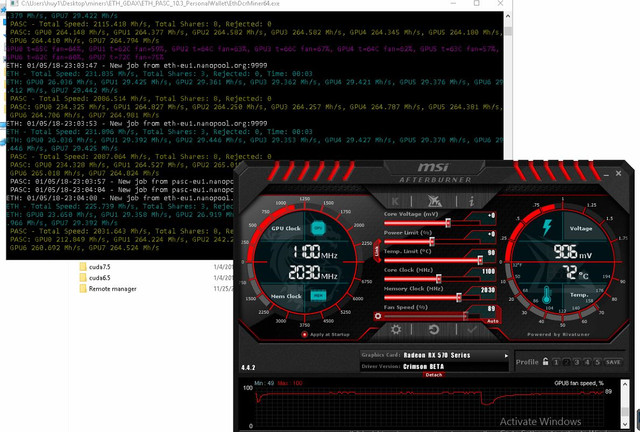This screenshot has height=432, width=640.
Task: Select profile slot 3
Action: pyautogui.click(x=576, y=362)
